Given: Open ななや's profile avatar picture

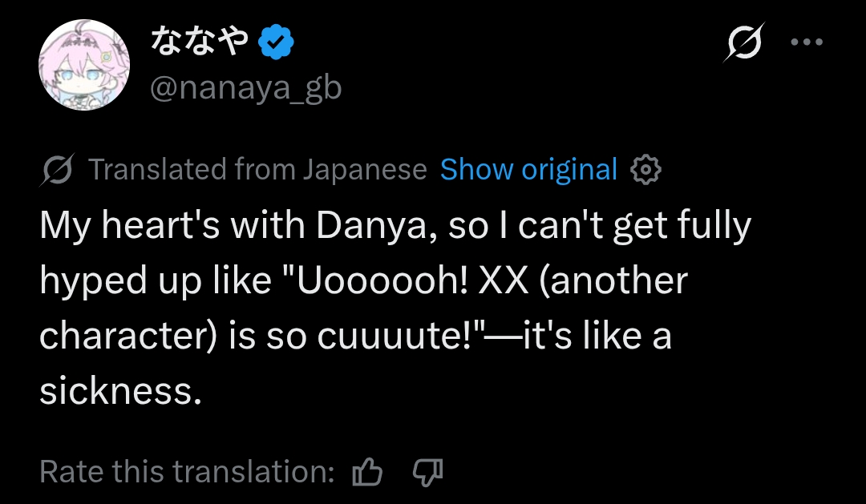Looking at the screenshot, I should pos(84,65).
